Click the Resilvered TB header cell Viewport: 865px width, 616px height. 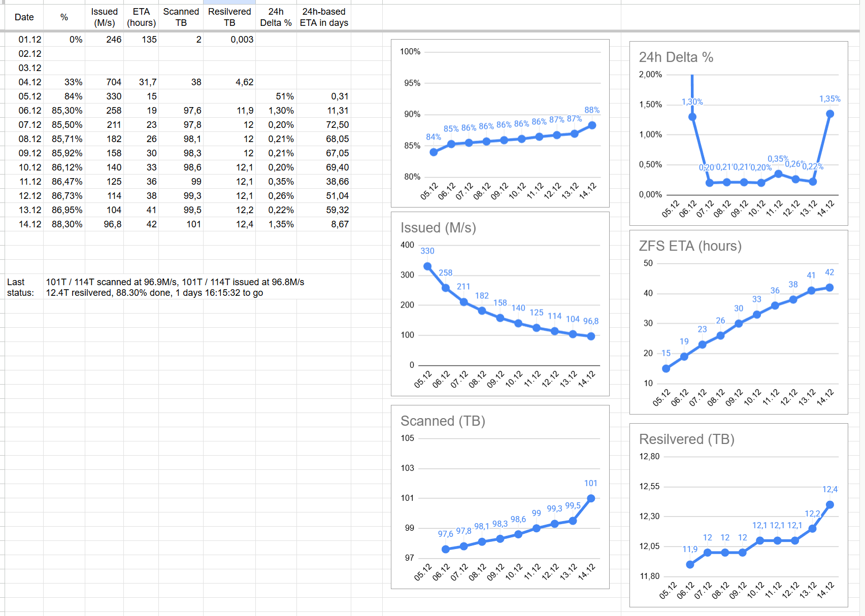point(229,17)
